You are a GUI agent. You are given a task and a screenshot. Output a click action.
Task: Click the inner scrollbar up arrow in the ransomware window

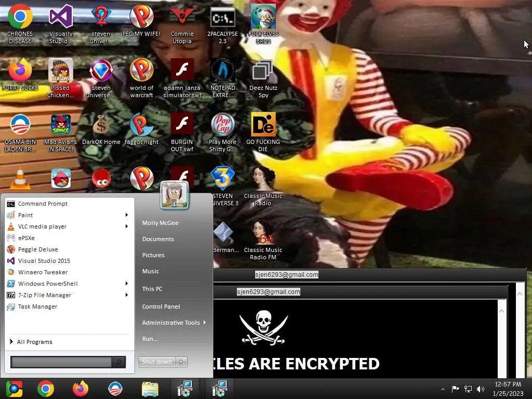pyautogui.click(x=502, y=311)
